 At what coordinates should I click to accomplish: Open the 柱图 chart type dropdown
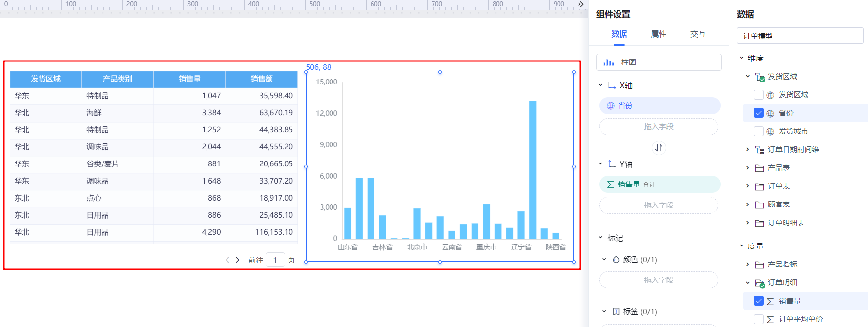pyautogui.click(x=659, y=62)
